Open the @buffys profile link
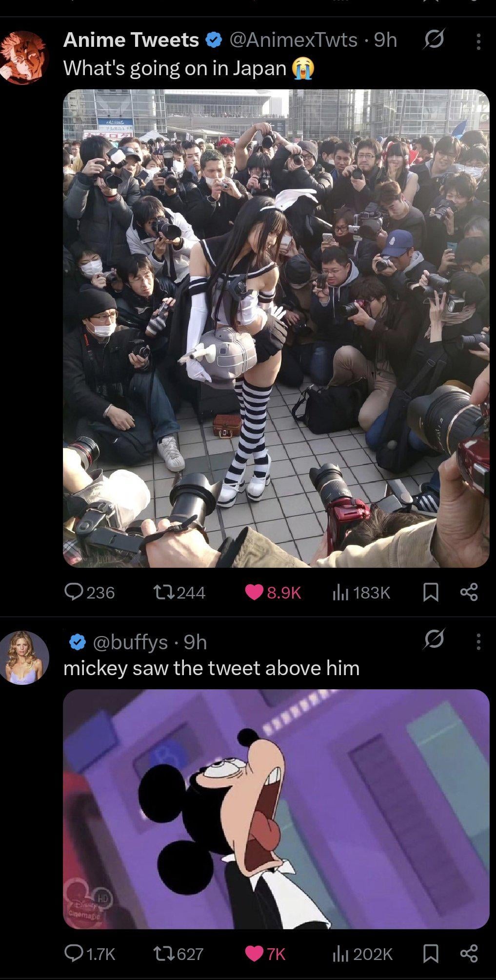This screenshot has height=980, width=496. tap(130, 642)
